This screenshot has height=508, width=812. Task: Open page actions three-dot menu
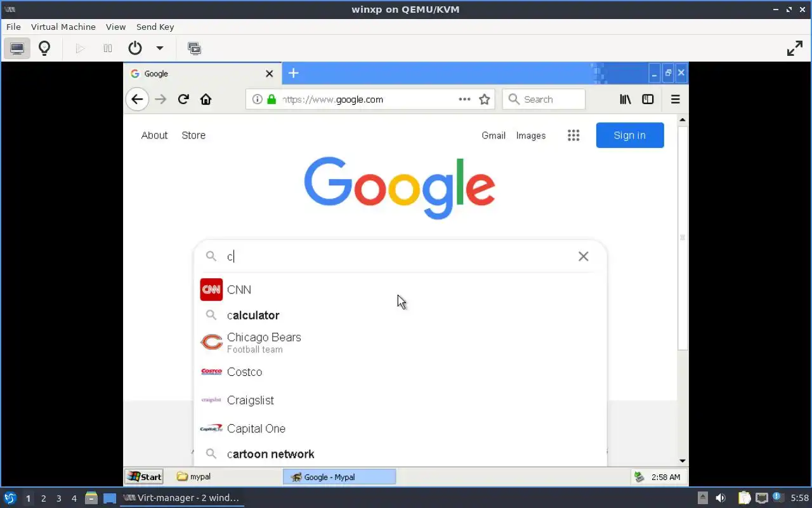464,99
